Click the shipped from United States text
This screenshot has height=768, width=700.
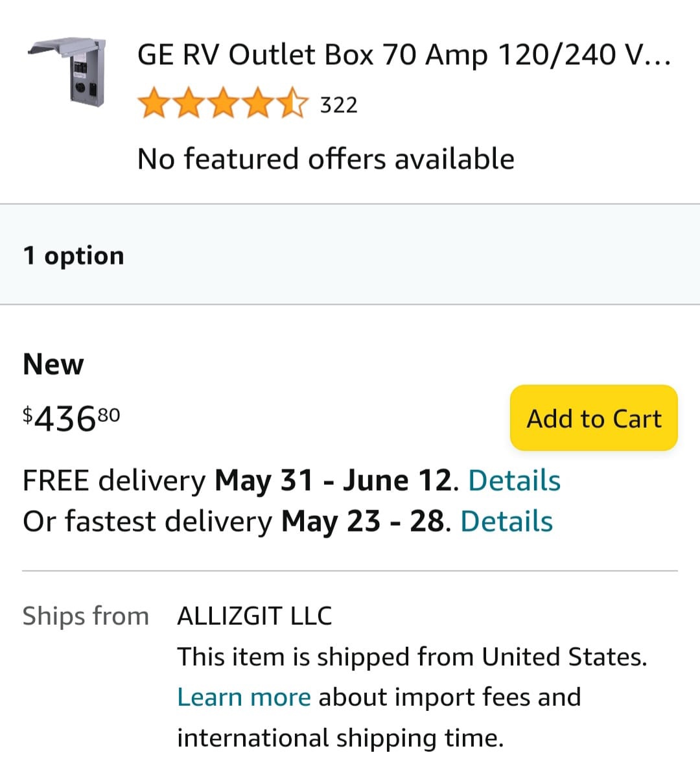413,656
